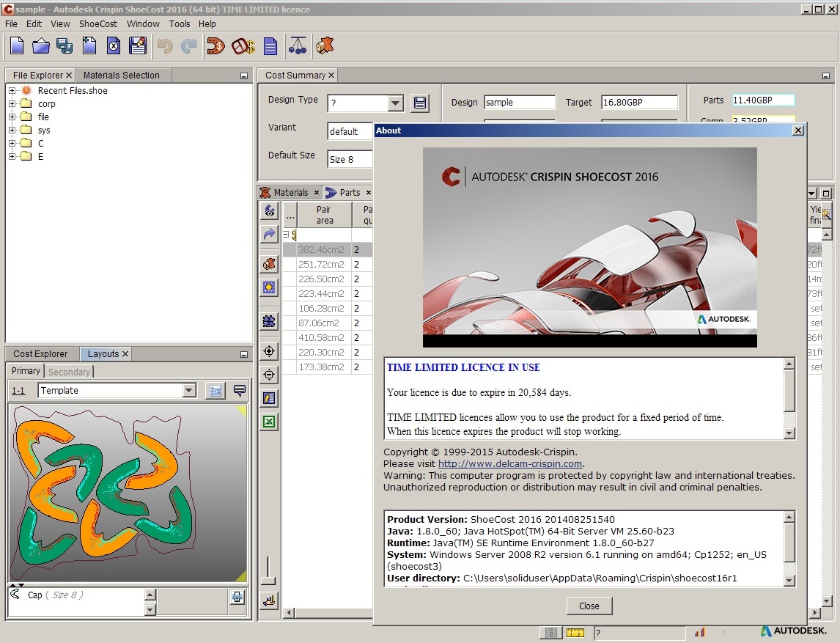Click the save disk icon beside Design Type
Image resolution: width=840 pixels, height=643 pixels.
click(420, 103)
